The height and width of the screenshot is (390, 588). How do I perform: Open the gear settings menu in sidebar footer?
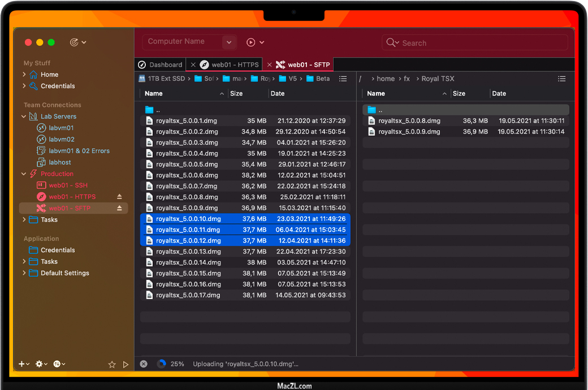[x=42, y=364]
